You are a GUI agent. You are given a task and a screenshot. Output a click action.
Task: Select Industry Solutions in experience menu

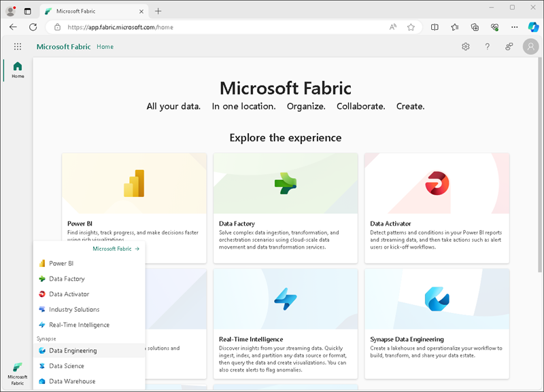click(x=89, y=310)
